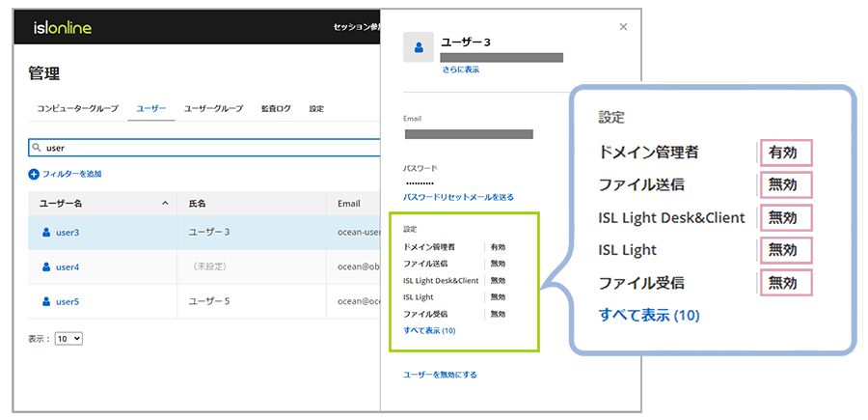
Task: Open the user3 link
Action: (x=68, y=233)
